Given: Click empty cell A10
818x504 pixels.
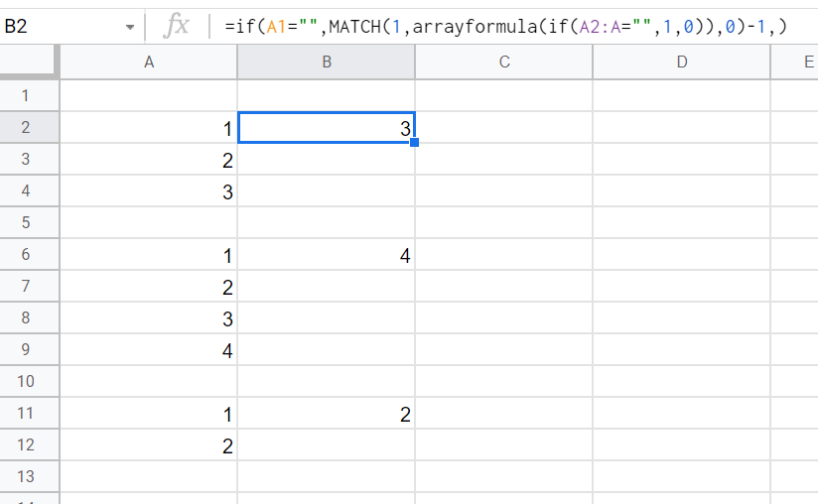Looking at the screenshot, I should click(149, 381).
